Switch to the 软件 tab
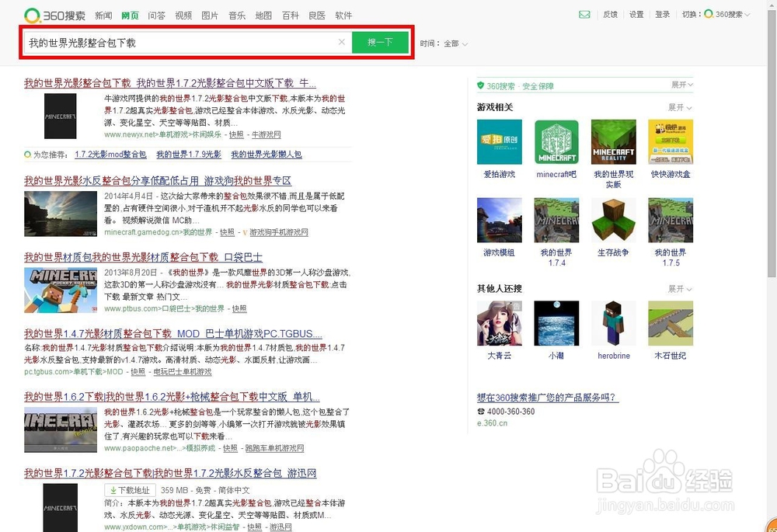This screenshot has height=532, width=777. point(344,16)
